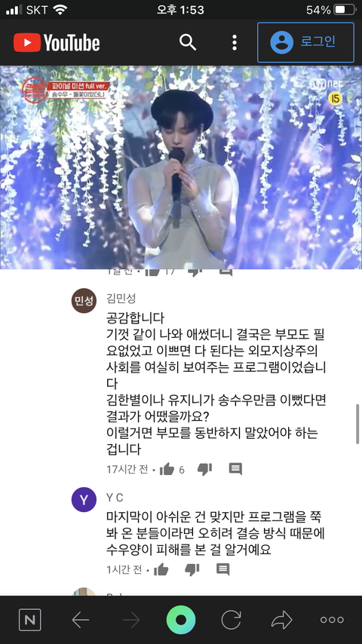Screen dimensions: 362x644
Task: Open Y C's purple avatar profile
Action: click(x=84, y=500)
